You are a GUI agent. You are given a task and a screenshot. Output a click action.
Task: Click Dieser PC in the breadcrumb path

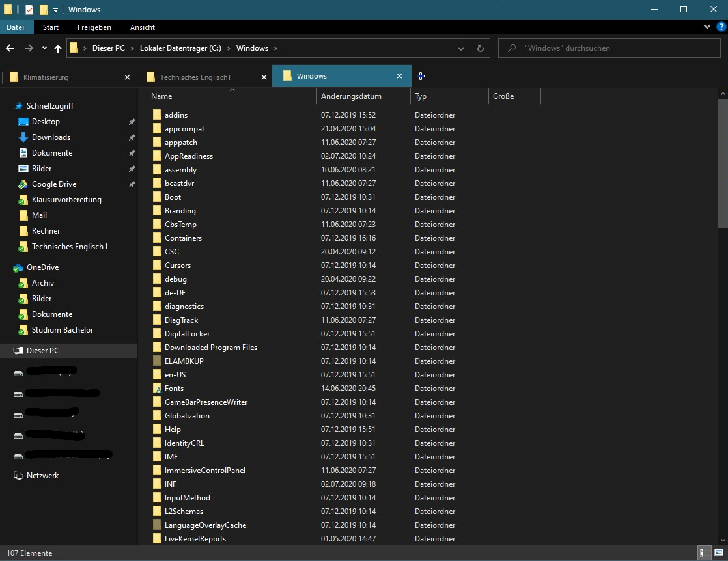109,48
